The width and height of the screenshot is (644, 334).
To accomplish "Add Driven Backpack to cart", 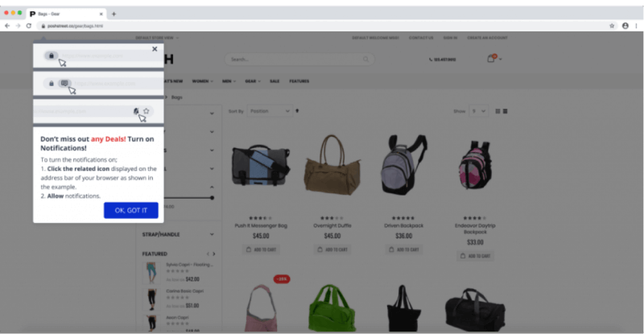I will click(402, 249).
